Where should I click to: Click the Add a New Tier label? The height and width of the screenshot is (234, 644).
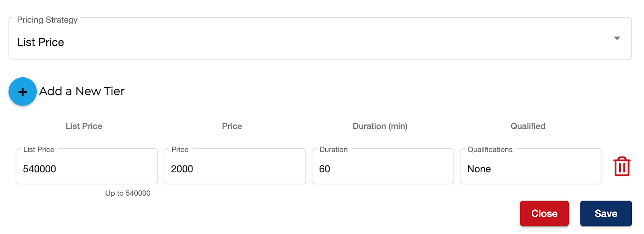point(82,91)
